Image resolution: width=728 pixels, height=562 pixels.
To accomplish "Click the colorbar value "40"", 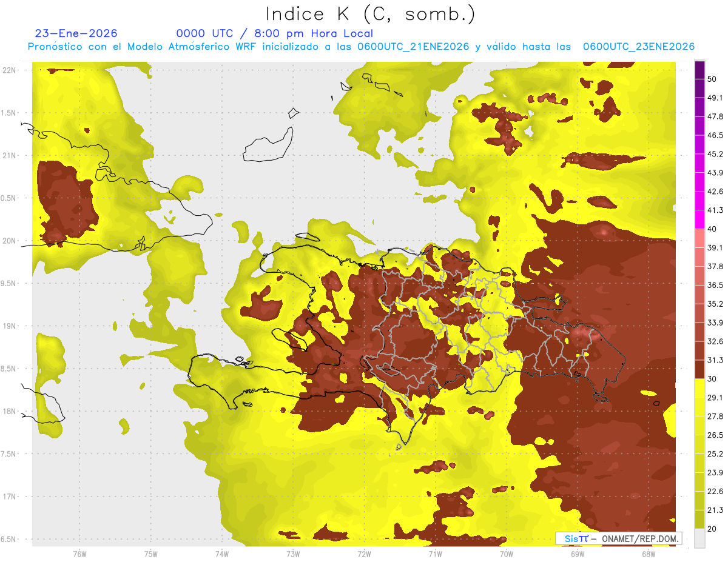I will tap(713, 229).
